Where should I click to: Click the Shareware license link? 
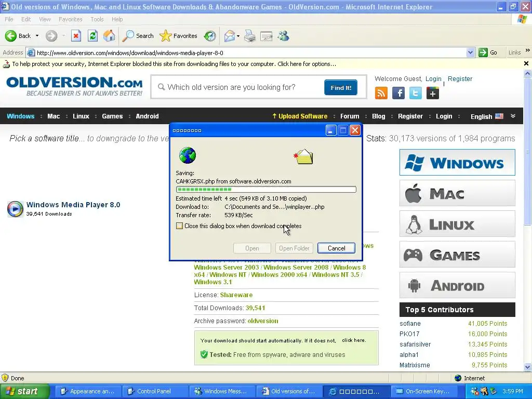236,295
